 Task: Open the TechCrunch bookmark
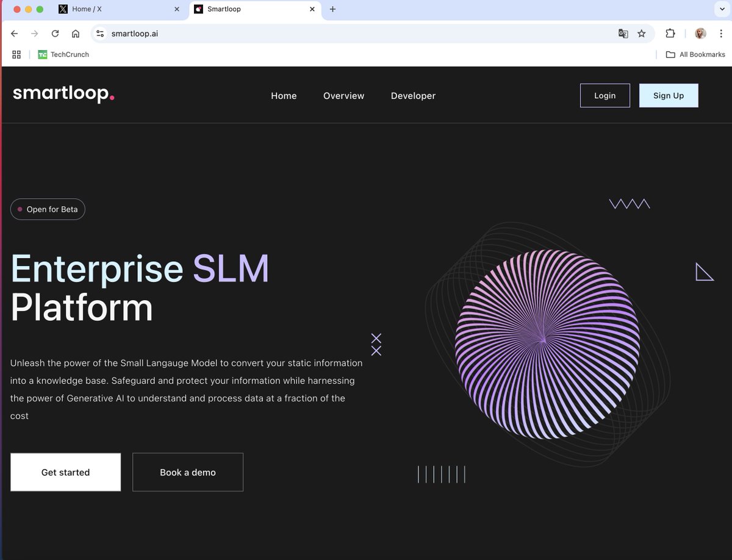tap(63, 54)
